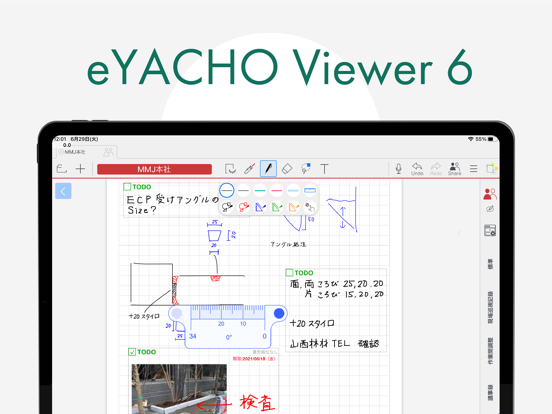Select the black shape stamp tool
552x414 pixels.
click(227, 207)
